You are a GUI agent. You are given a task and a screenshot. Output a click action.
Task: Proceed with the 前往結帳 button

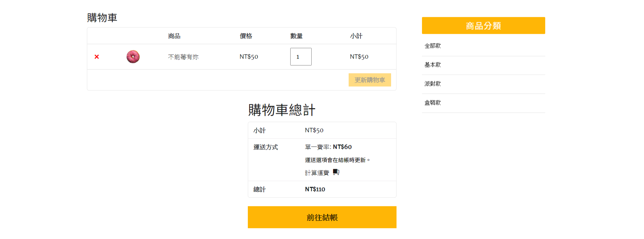pyautogui.click(x=322, y=217)
